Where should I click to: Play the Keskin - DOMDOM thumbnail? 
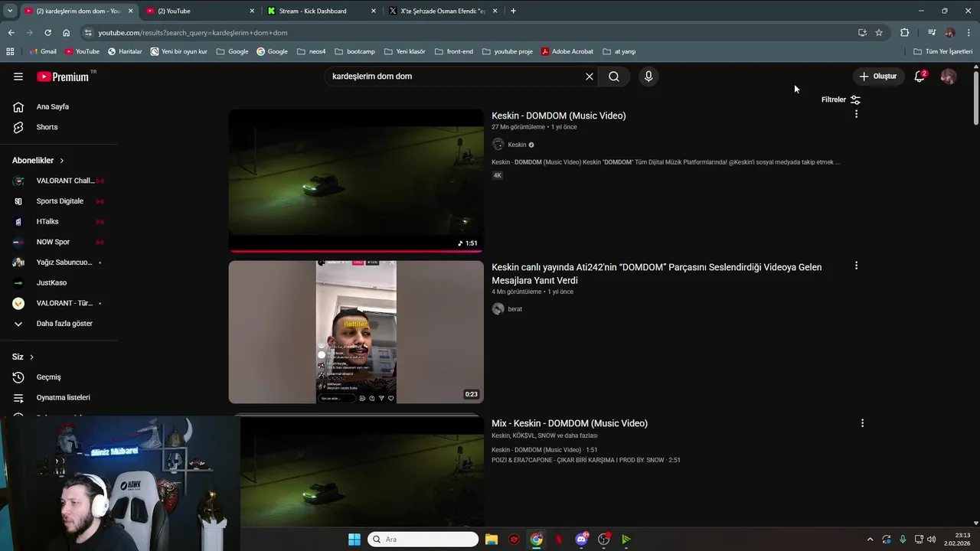point(356,181)
